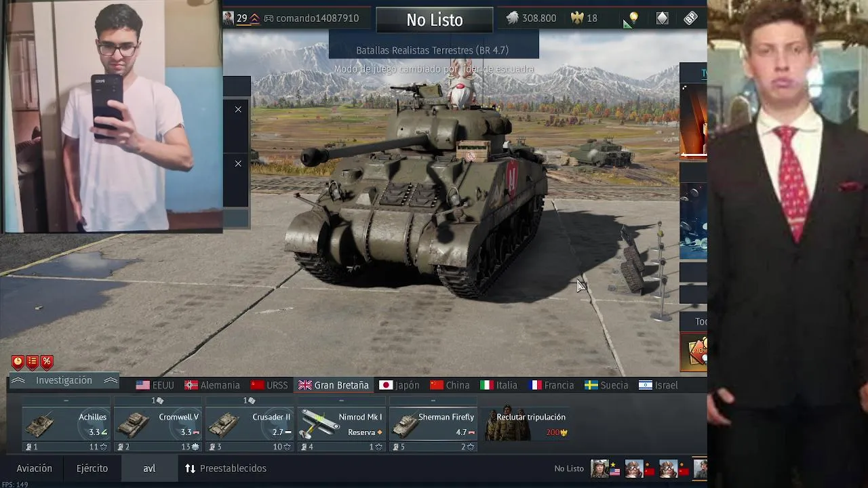
Task: Open player profile comando14087910
Action: pyautogui.click(x=317, y=19)
